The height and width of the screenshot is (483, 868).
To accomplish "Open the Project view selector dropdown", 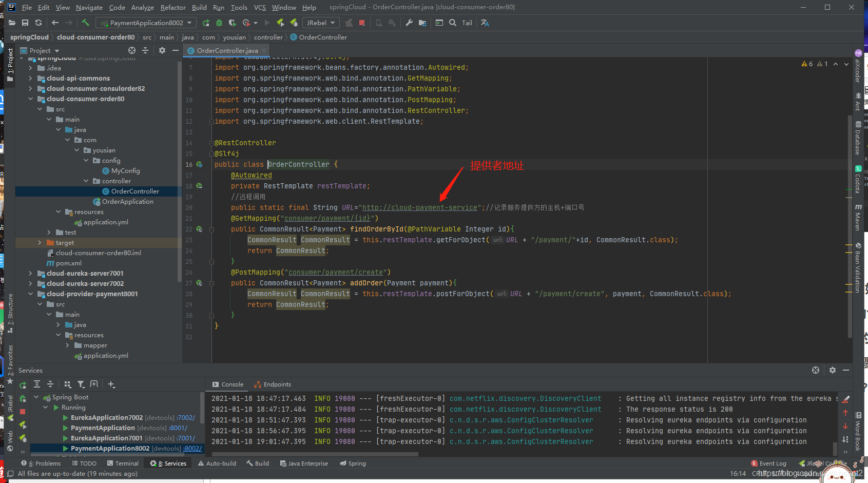I will point(40,50).
